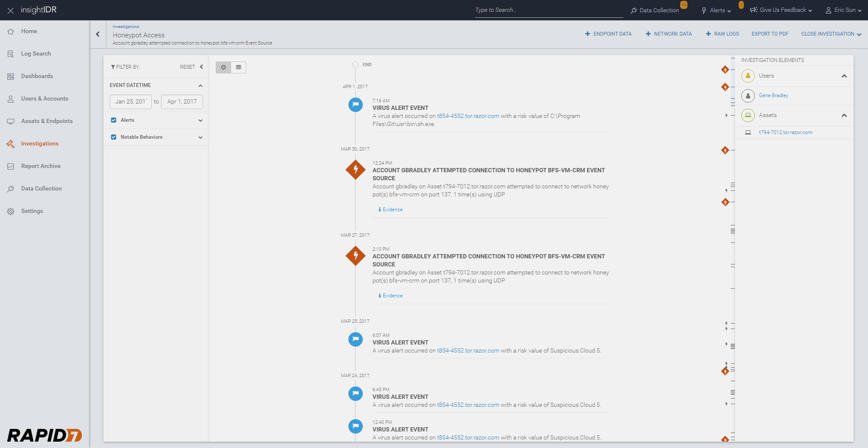Viewport: 868px width, 448px height.
Task: Add Network Data to the investigation
Action: point(669,34)
